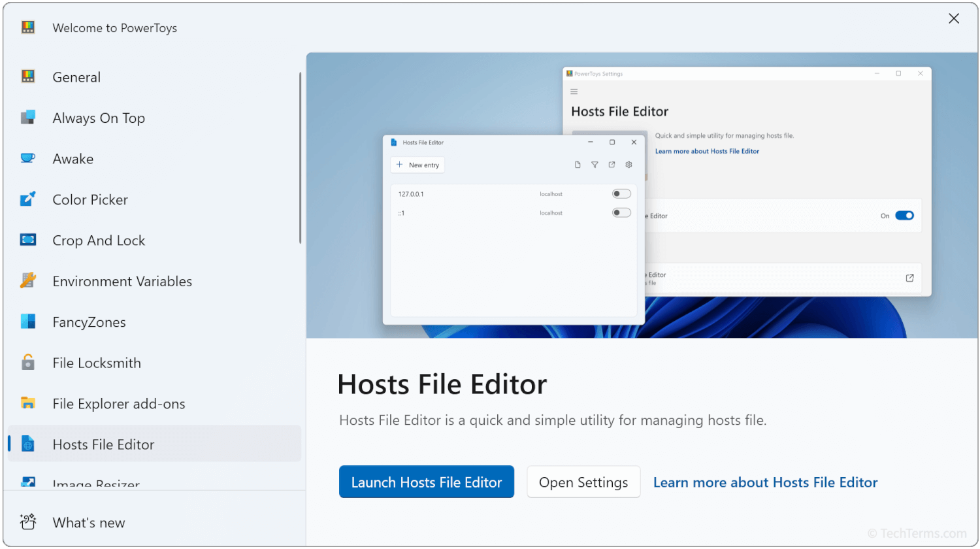The height and width of the screenshot is (549, 980).
Task: Click the Welcome to PowerToys title text
Action: [115, 27]
